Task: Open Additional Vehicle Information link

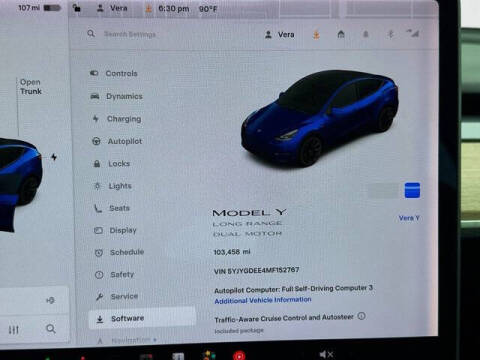Action: [263, 300]
